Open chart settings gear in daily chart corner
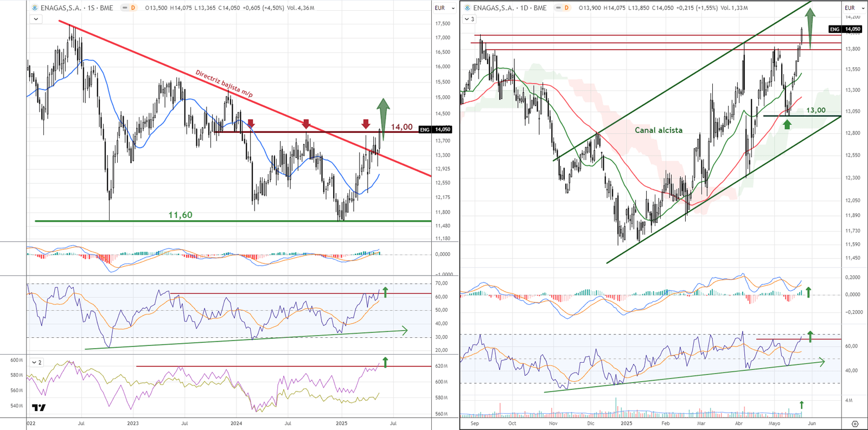The width and height of the screenshot is (868, 430). coord(855,423)
